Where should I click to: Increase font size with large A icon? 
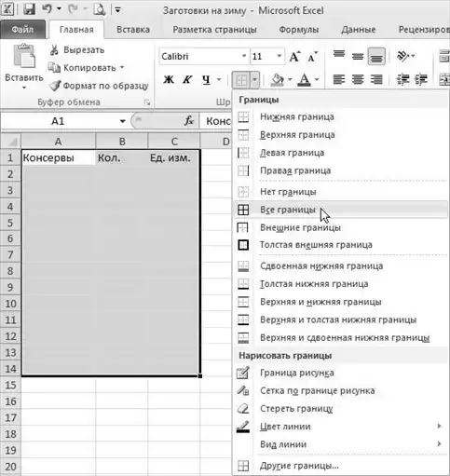click(x=294, y=57)
